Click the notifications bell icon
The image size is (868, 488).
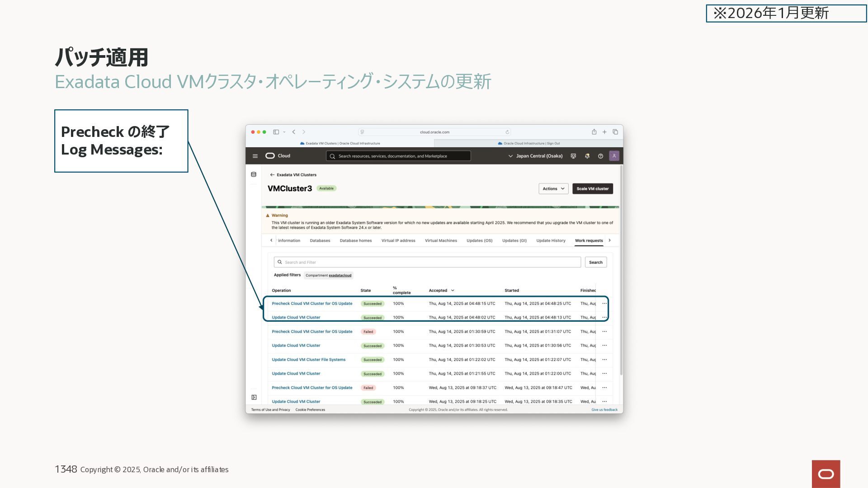click(x=587, y=156)
